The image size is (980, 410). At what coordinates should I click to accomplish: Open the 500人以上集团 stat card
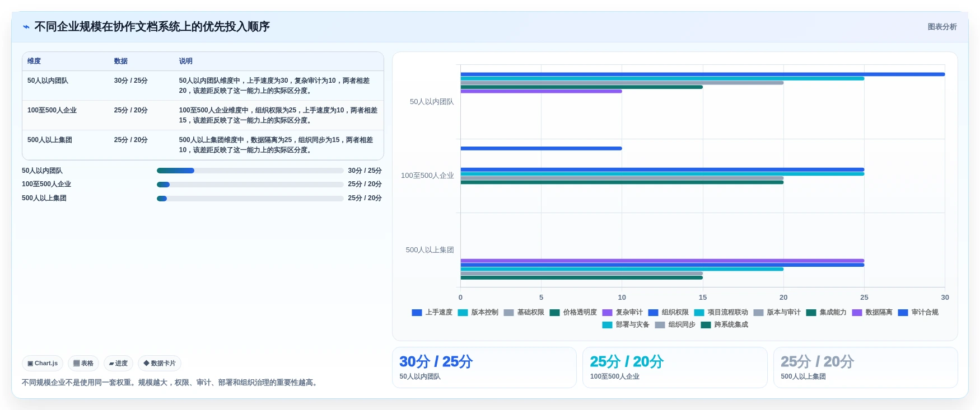click(865, 367)
